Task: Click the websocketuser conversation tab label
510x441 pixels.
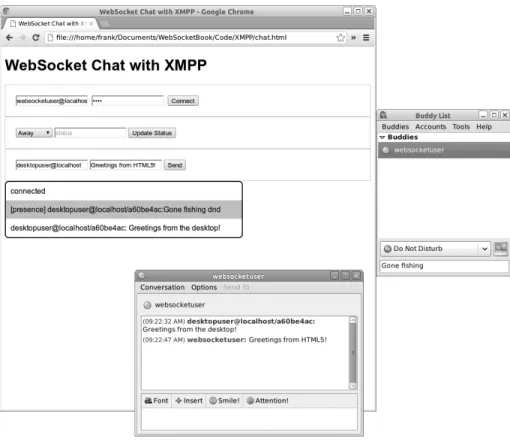Action: [x=180, y=305]
